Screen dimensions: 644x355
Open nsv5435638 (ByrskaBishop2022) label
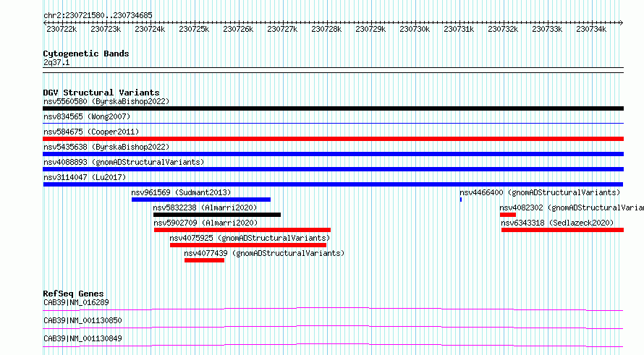pos(106,147)
